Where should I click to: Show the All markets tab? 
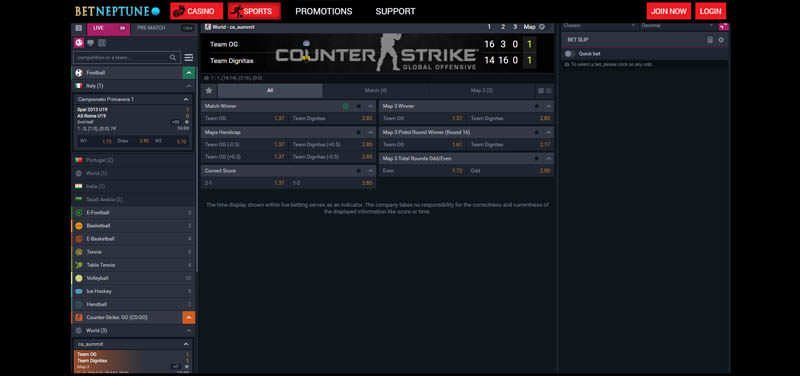[270, 91]
